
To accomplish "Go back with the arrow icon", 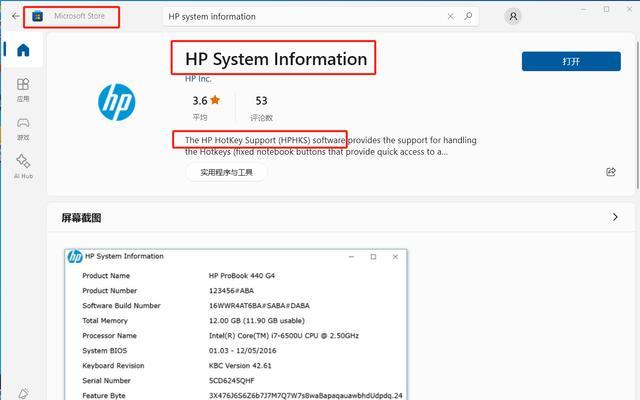I will point(16,16).
